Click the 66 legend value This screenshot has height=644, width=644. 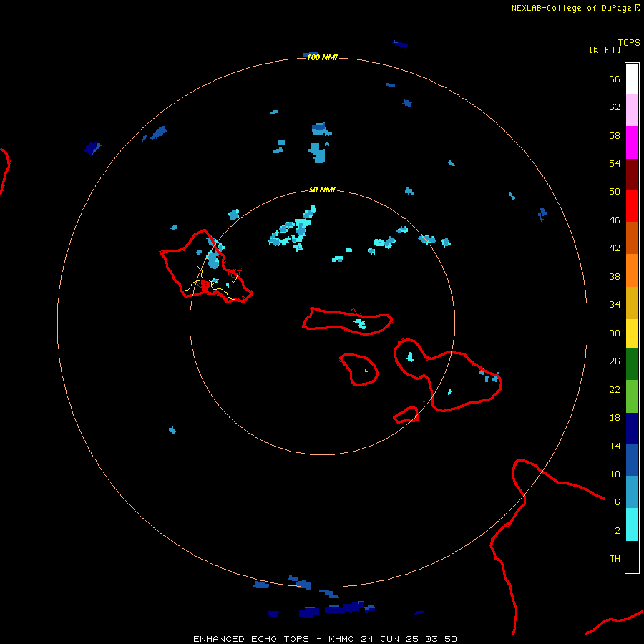click(615, 79)
